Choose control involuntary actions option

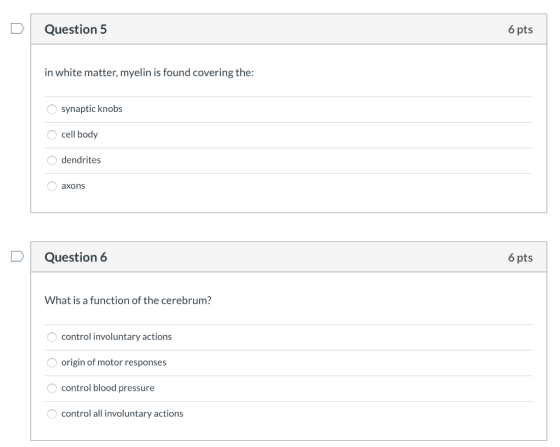coord(52,337)
